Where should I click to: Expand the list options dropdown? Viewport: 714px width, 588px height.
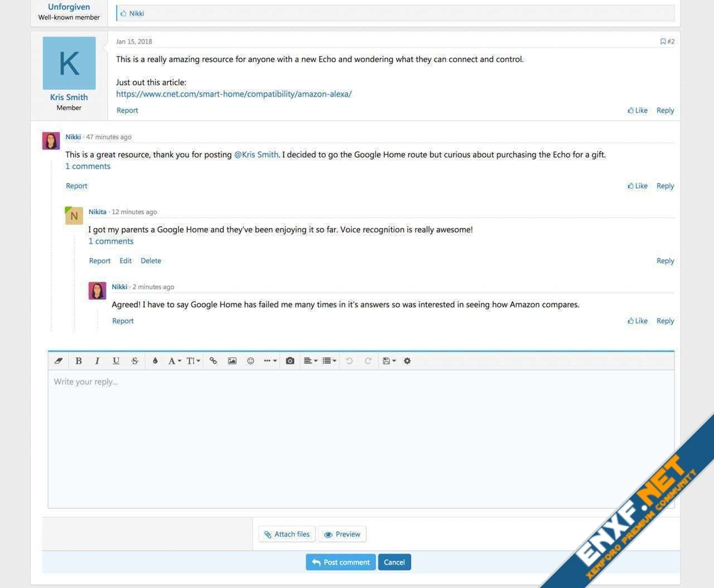329,361
